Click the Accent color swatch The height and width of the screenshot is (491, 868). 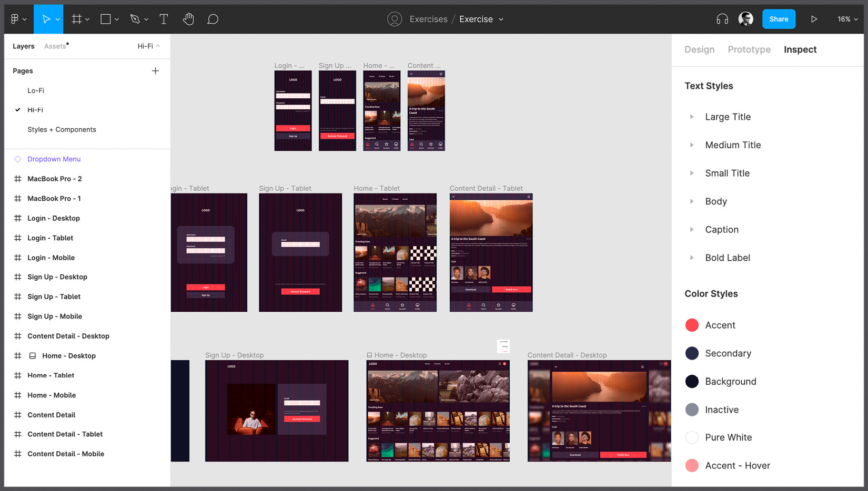click(692, 325)
